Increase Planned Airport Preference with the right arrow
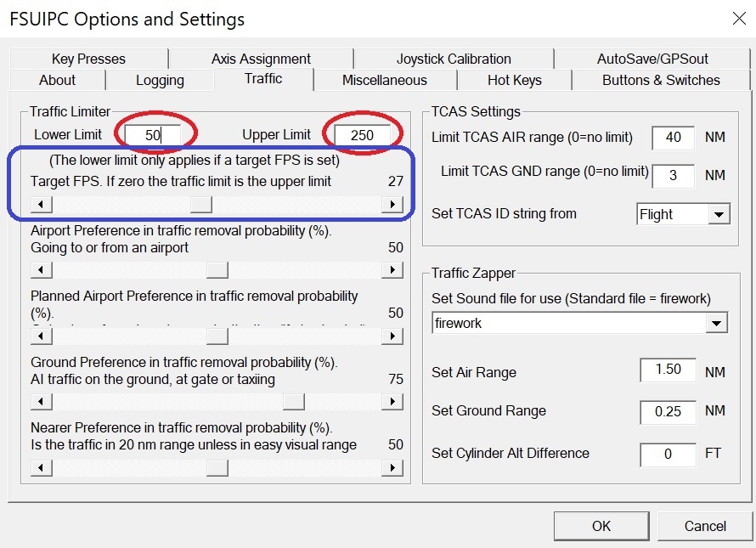This screenshot has width=756, height=548. pos(392,336)
